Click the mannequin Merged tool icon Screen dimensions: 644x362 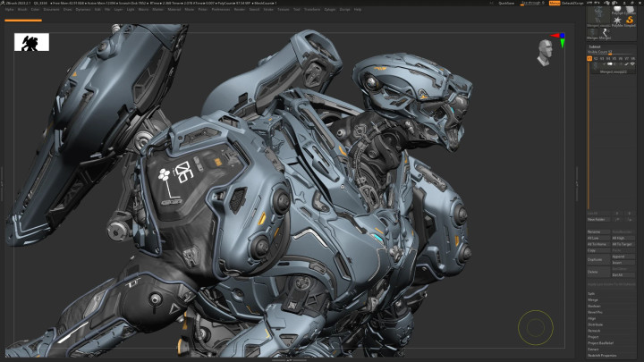tap(603, 32)
